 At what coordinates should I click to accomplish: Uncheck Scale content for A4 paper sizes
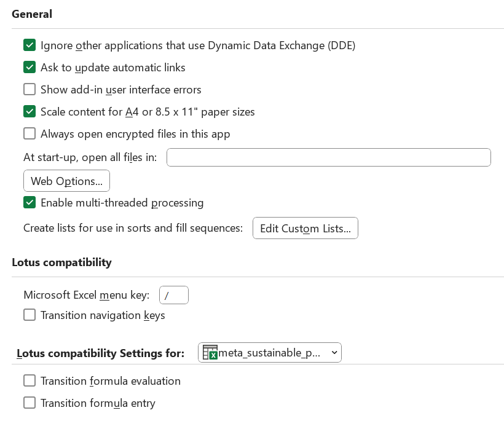tap(30, 112)
